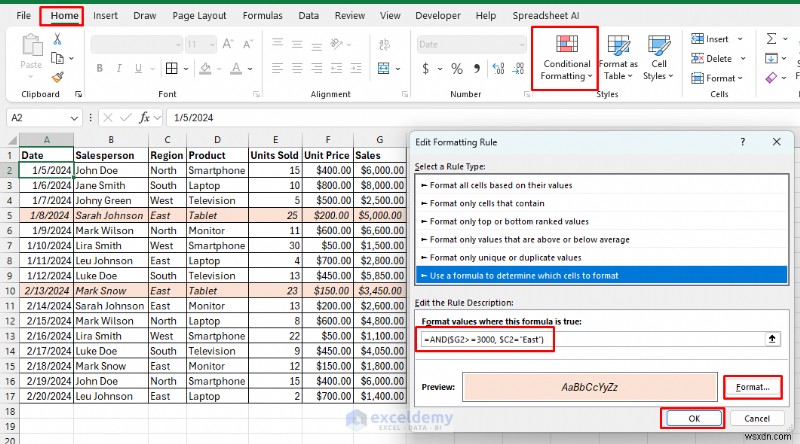Click the Increase Indent icon
The image size is (800, 444).
pyautogui.click(x=356, y=68)
